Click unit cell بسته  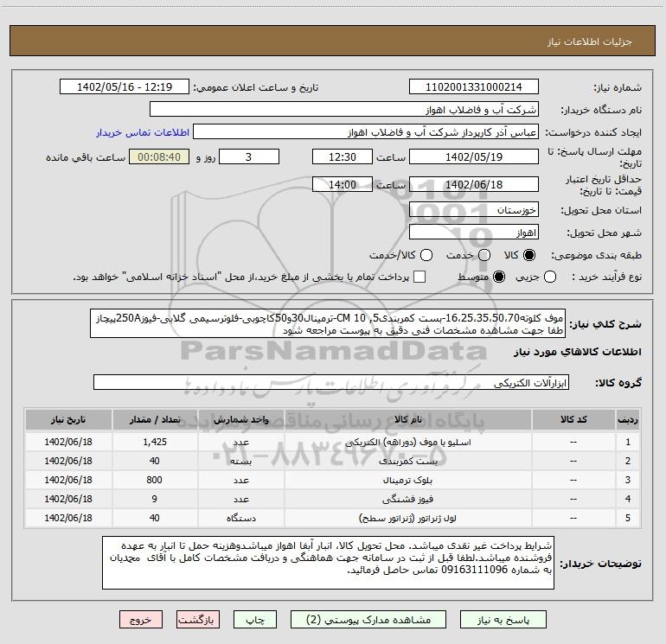[240, 461]
